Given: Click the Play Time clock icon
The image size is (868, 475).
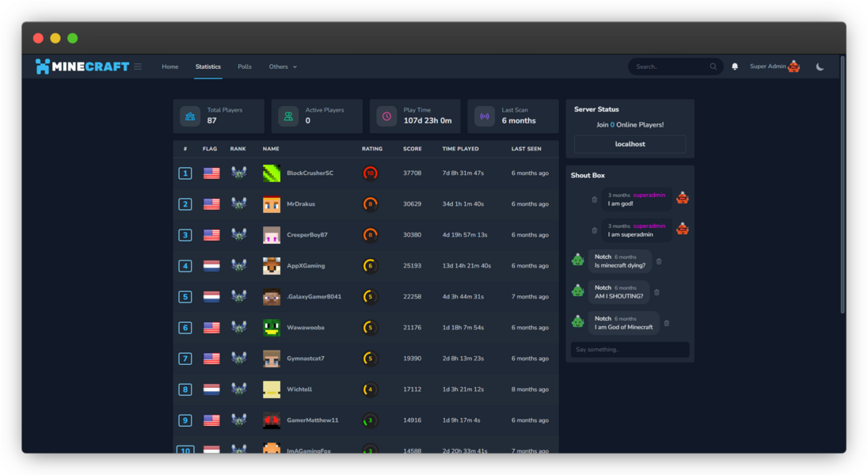Looking at the screenshot, I should [x=385, y=116].
